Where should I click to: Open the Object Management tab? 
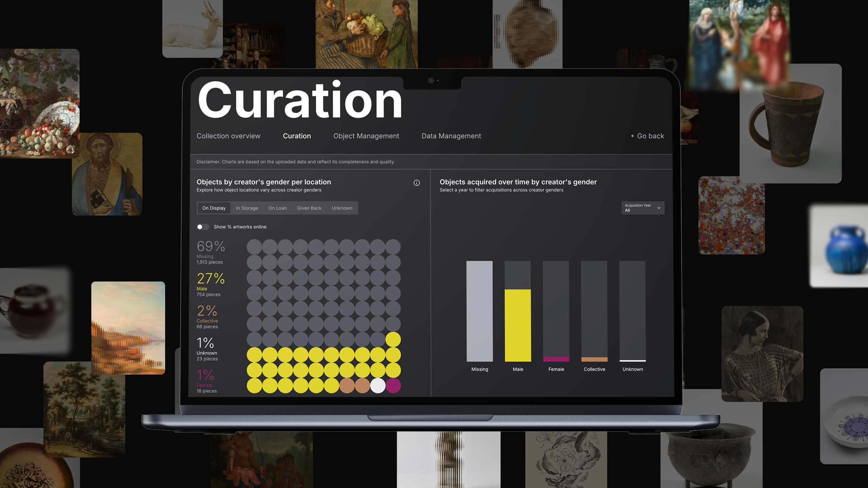366,136
